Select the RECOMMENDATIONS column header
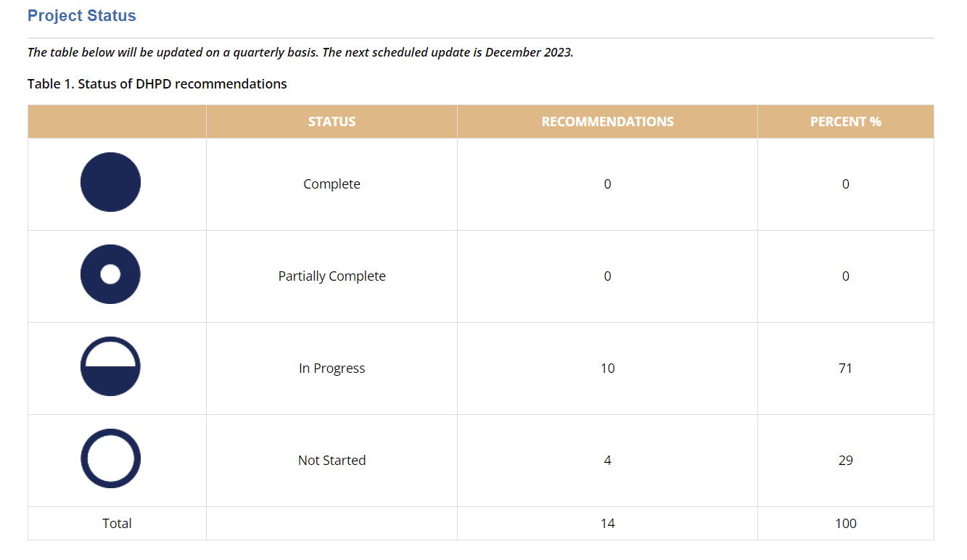The width and height of the screenshot is (967, 560). pyautogui.click(x=607, y=122)
